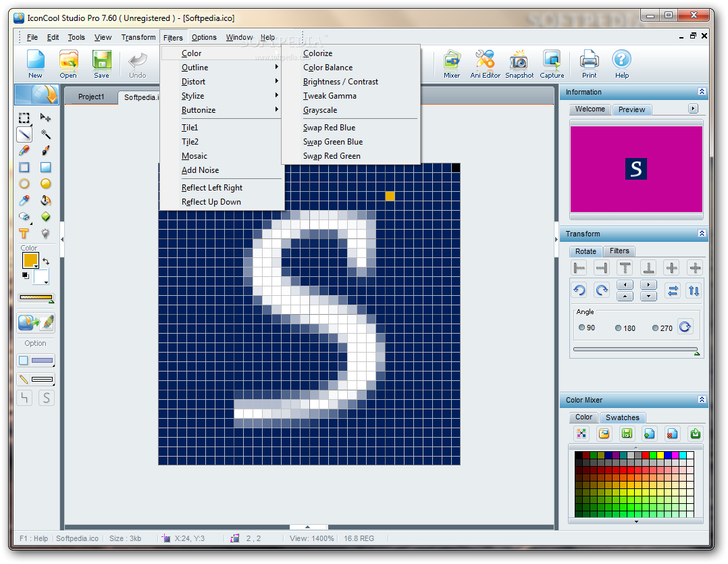Select the hollow ellipse tool

point(24,184)
